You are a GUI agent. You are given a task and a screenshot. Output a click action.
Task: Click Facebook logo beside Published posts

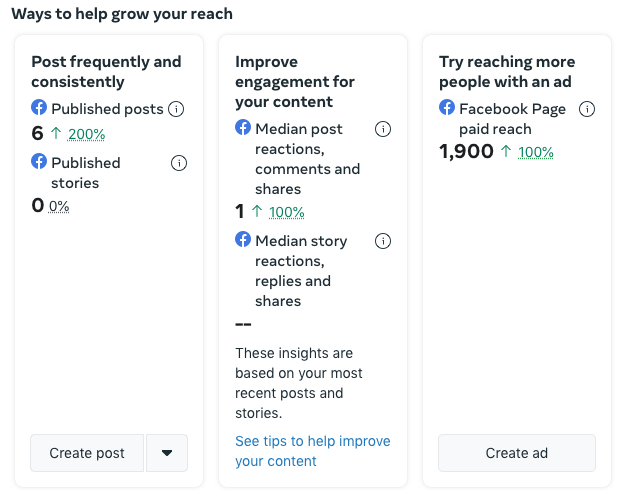39,108
